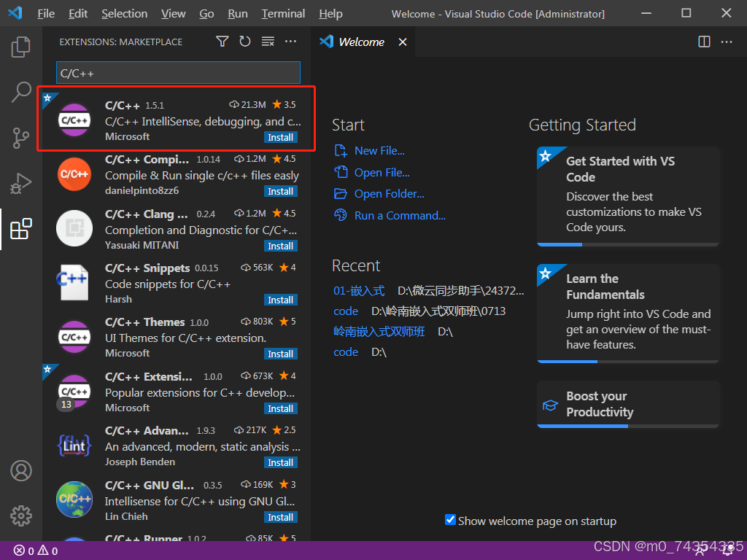Install C/C++ Snippets by Harsh

pos(281,300)
